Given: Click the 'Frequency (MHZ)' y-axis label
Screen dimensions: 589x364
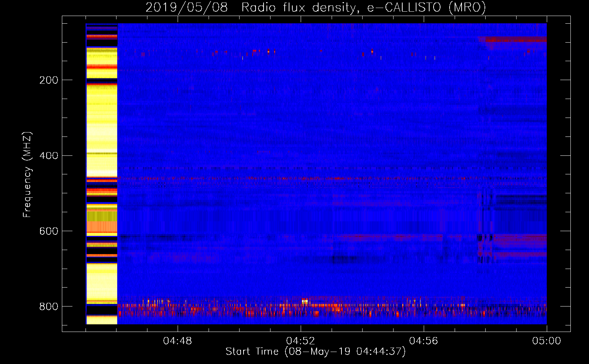Looking at the screenshot, I should pyautogui.click(x=27, y=175).
